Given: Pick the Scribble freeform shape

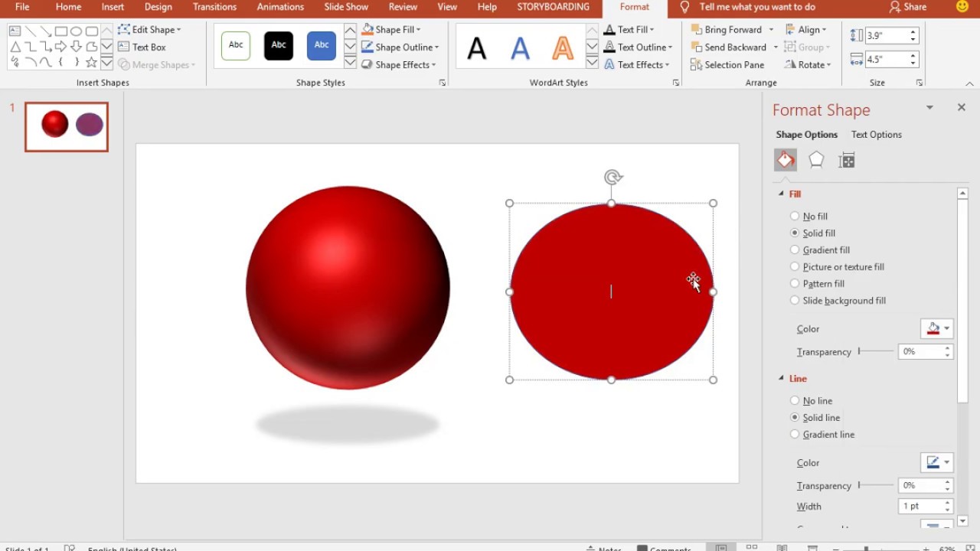Looking at the screenshot, I should (x=15, y=62).
